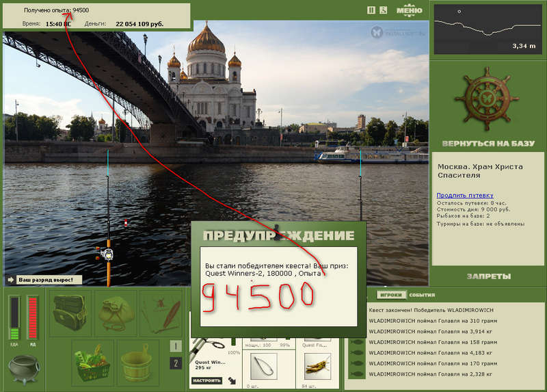This screenshot has width=547, height=392.
Task: Select the grasshopper bait slot
Action: (317, 367)
